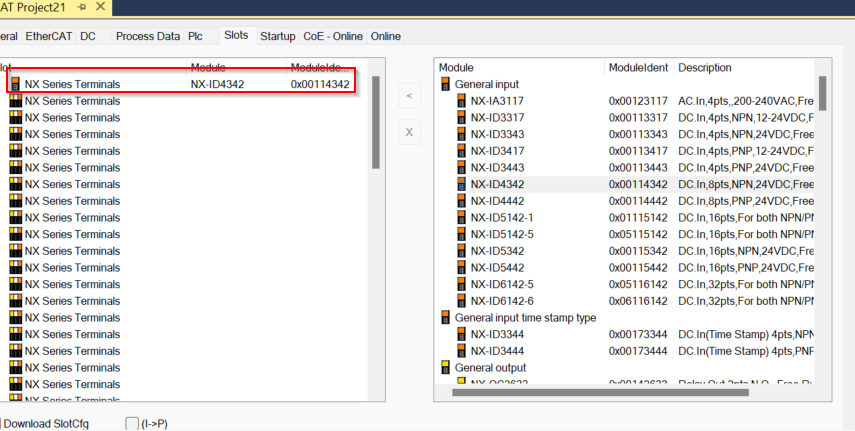Switch to the Process Data tab

(148, 36)
